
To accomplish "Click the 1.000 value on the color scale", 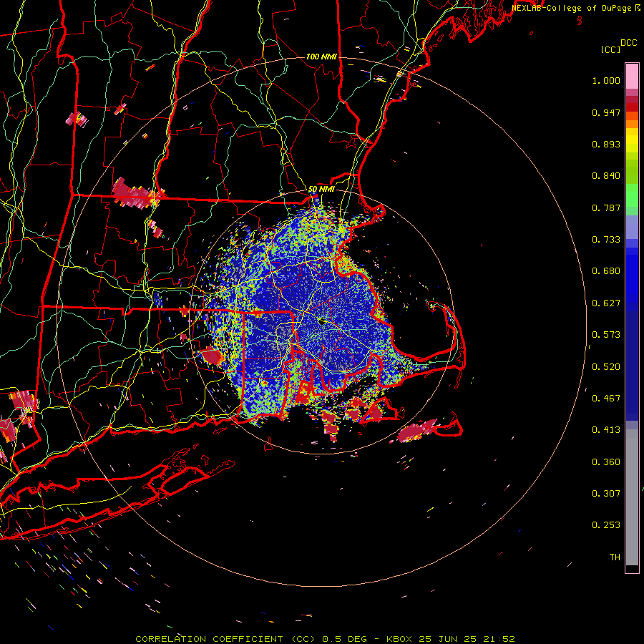I will point(606,80).
